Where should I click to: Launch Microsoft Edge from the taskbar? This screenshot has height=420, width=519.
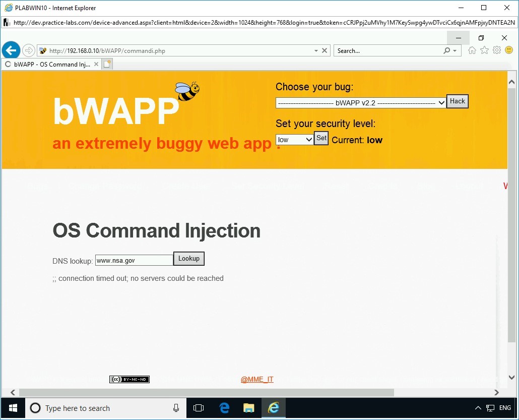[x=224, y=408]
